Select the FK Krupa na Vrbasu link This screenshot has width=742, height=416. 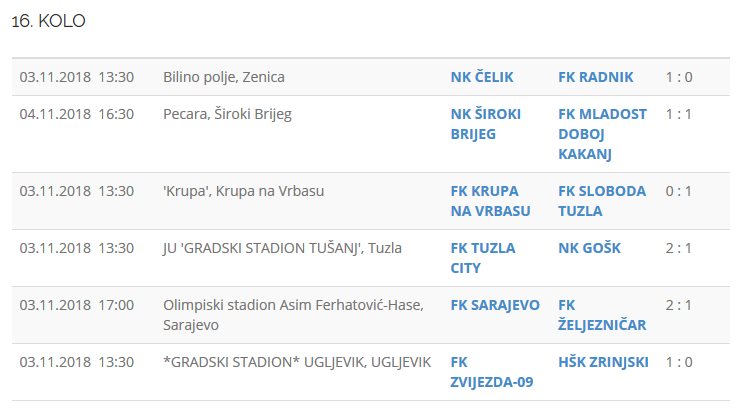[x=490, y=201]
